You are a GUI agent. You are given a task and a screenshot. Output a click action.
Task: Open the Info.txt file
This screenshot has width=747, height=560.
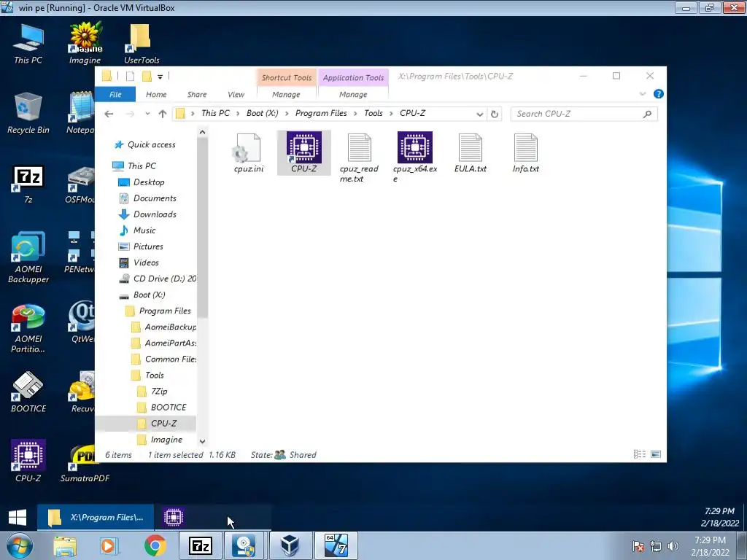pos(525,153)
